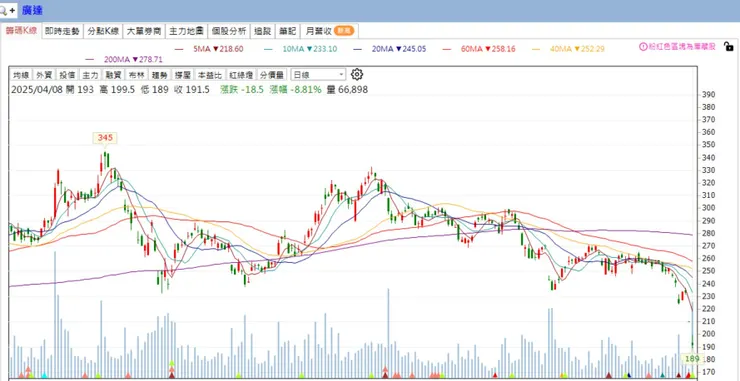
Task: Toggle 分價量 volume-by-price overlay
Action: pos(272,75)
